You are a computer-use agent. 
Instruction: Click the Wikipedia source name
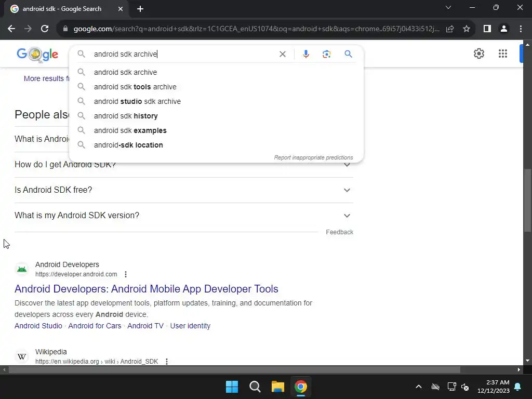(x=51, y=352)
